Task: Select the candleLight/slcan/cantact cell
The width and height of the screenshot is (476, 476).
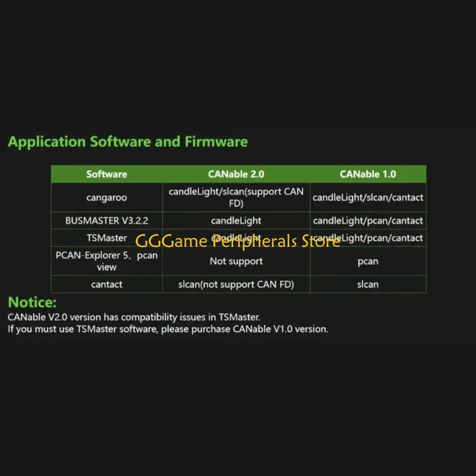Action: [368, 198]
